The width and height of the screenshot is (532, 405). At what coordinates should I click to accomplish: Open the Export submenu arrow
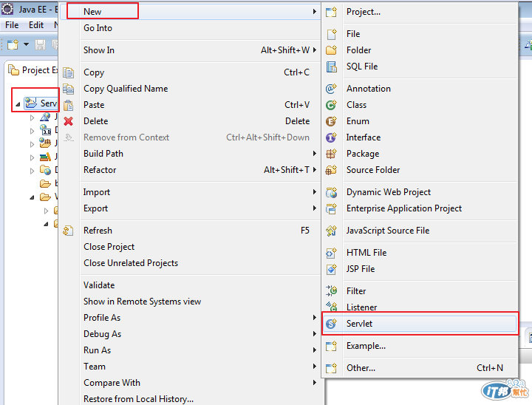[x=315, y=208]
